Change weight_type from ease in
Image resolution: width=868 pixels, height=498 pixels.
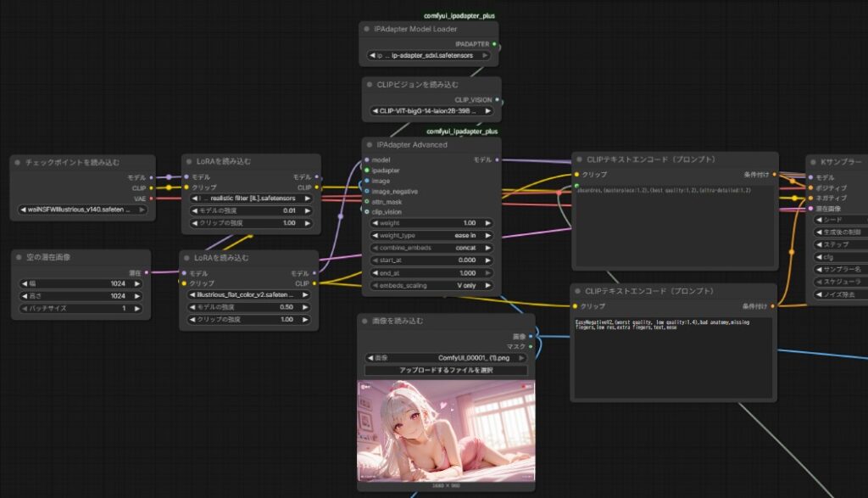(432, 235)
